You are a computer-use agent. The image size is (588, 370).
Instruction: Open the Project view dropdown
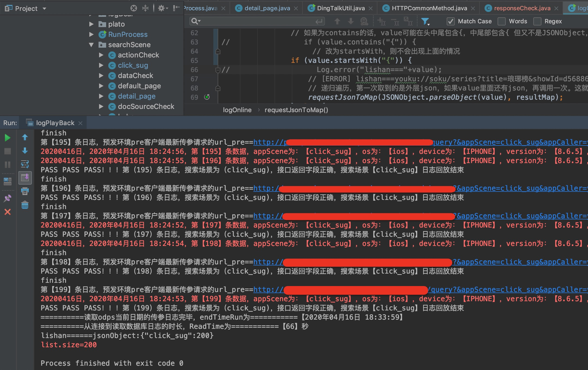coord(44,9)
